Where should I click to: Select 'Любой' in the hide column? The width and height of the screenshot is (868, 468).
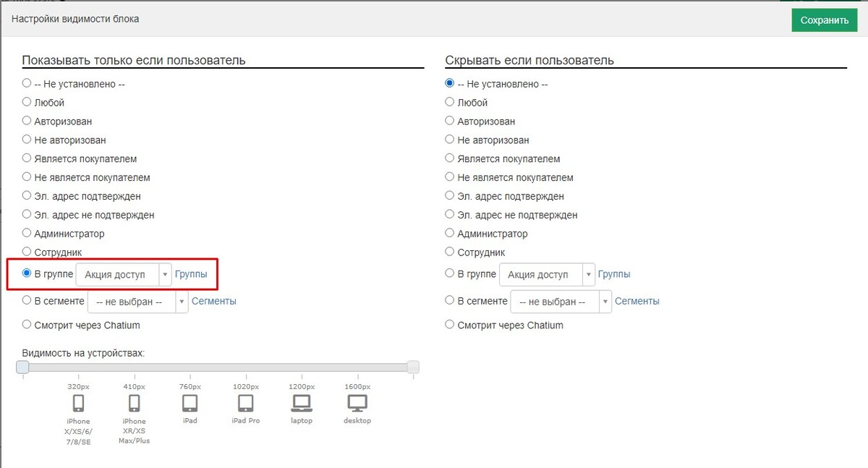pyautogui.click(x=450, y=102)
